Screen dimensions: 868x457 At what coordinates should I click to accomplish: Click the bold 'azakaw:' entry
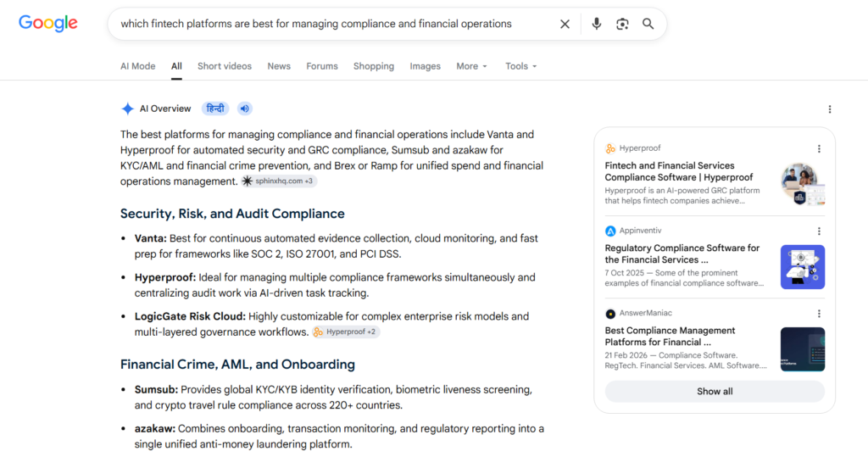click(155, 429)
